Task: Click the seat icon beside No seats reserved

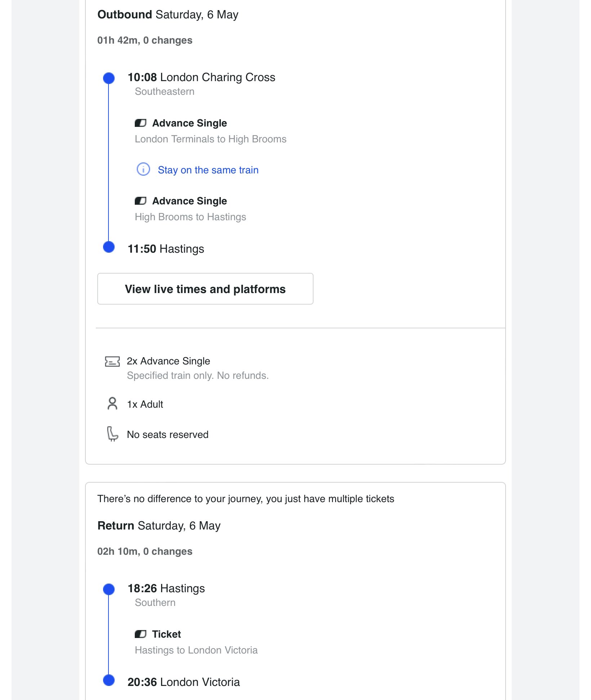Action: point(112,434)
